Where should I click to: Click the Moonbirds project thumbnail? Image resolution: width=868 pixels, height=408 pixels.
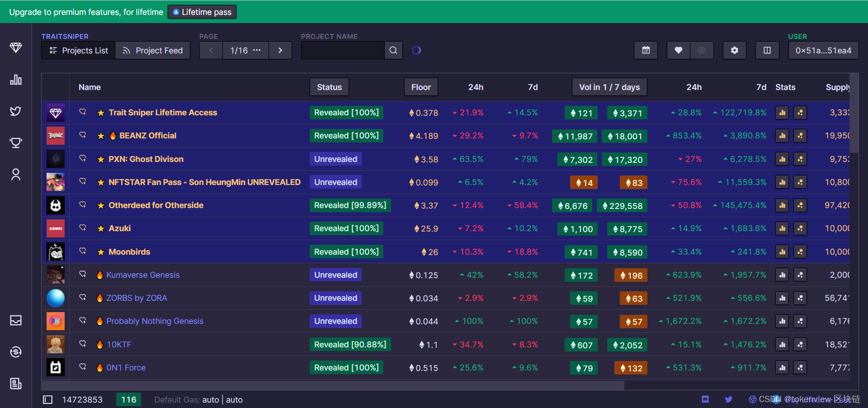[x=56, y=252]
